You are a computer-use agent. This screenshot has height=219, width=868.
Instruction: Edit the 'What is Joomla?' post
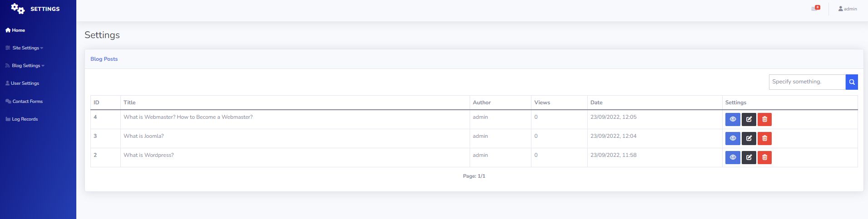[x=749, y=138]
